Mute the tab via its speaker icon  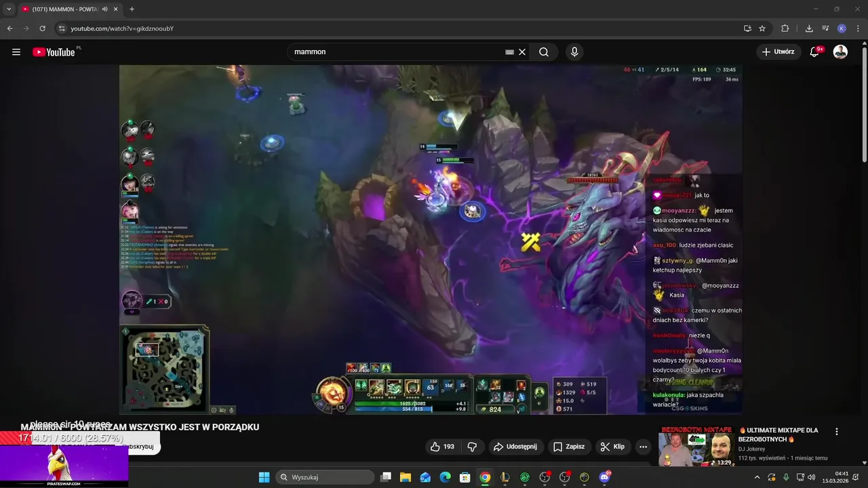[105, 9]
